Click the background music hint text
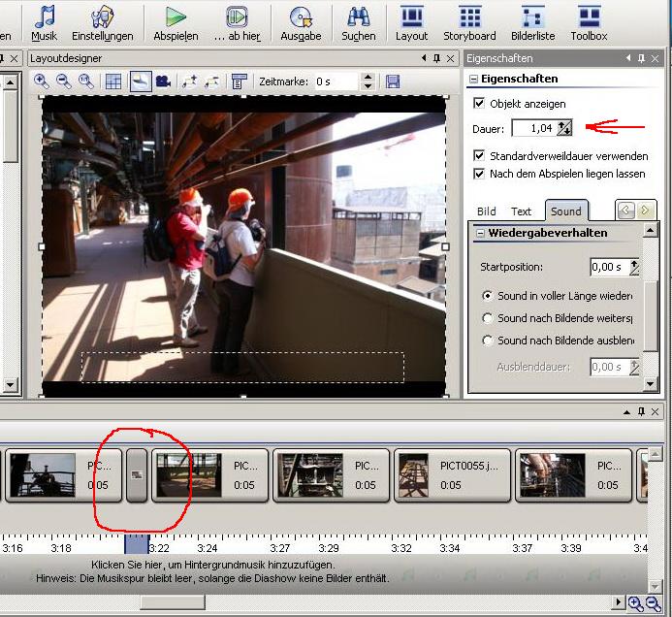Image resolution: width=672 pixels, height=617 pixels. [x=213, y=565]
